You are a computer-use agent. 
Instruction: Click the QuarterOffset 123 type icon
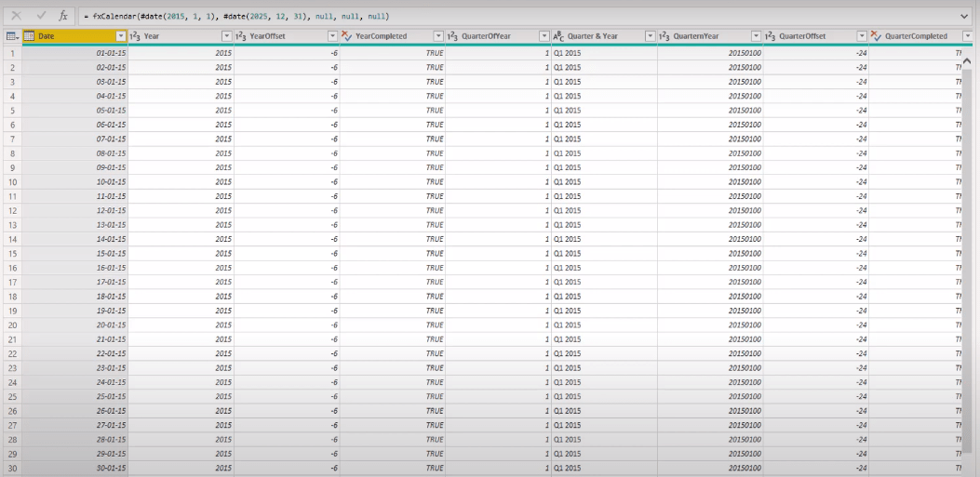tap(770, 36)
